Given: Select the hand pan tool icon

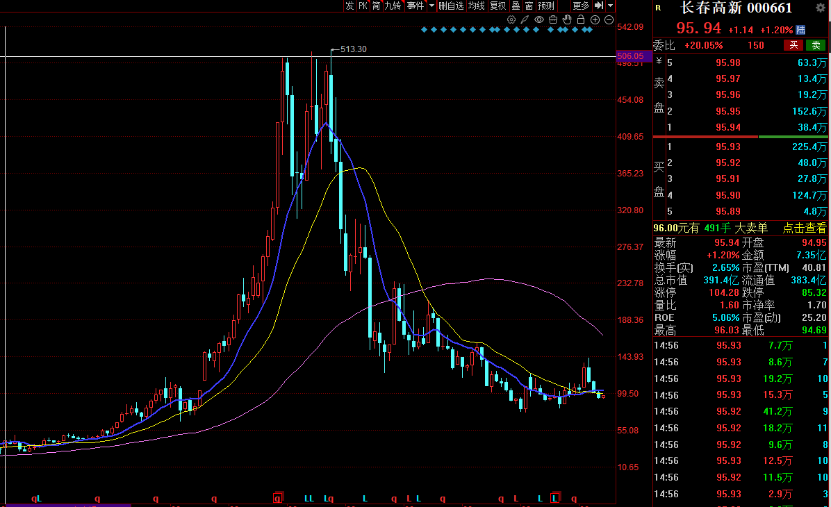Looking at the screenshot, I should (x=567, y=19).
